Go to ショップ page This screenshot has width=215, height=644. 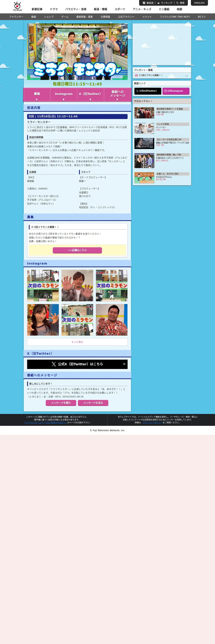pos(49,17)
